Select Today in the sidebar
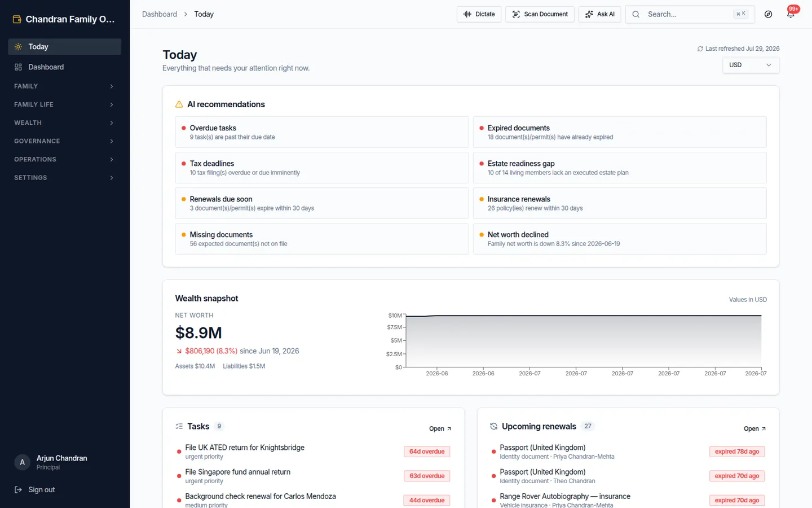Viewport: 812px width, 508px height. coord(64,47)
